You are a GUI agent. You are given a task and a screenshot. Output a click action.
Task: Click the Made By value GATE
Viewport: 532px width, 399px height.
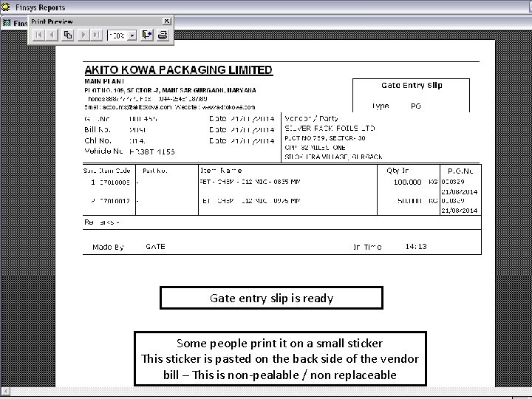155,247
